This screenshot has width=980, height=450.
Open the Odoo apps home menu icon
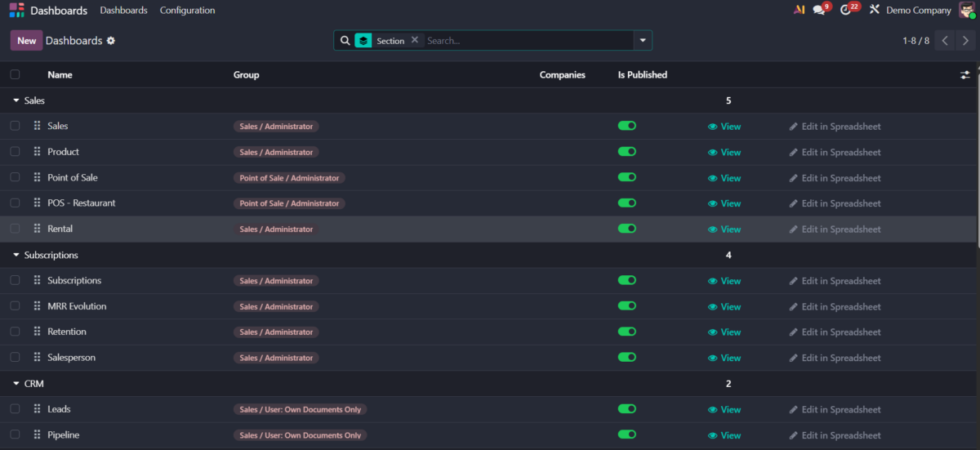[x=16, y=11]
